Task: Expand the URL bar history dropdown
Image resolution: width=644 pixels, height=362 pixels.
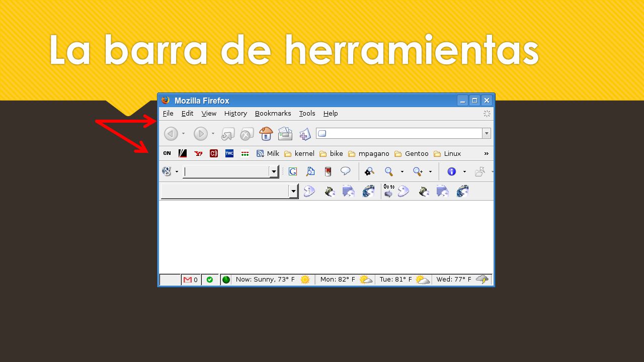Action: tap(487, 133)
